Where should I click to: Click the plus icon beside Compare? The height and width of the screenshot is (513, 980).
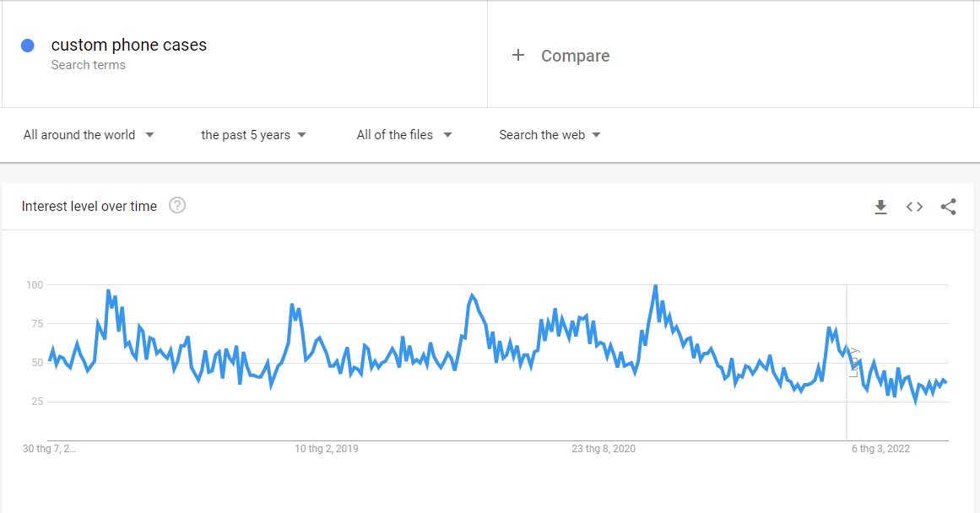click(518, 56)
